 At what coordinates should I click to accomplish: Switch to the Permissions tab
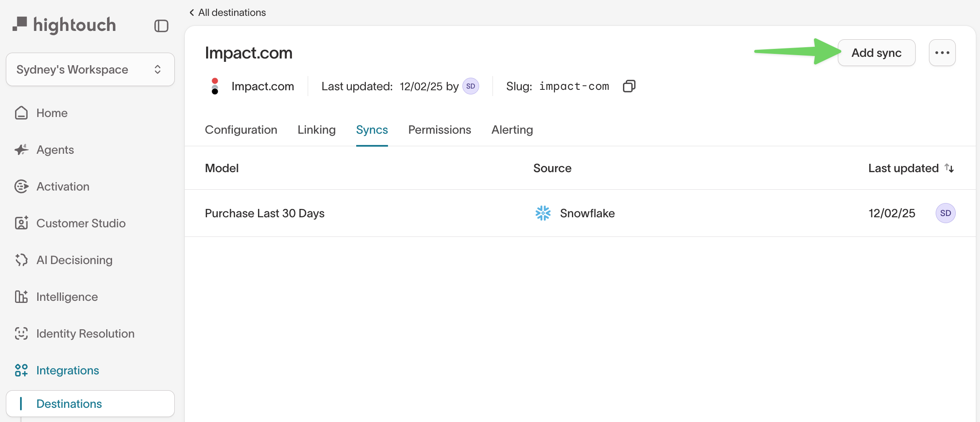click(439, 130)
